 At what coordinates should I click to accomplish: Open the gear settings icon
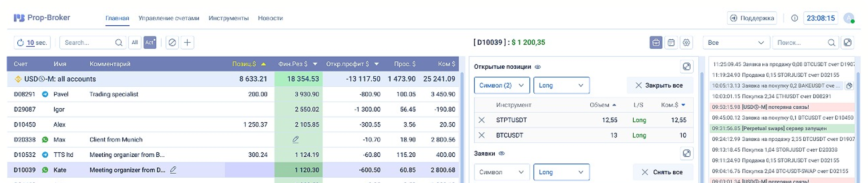pos(686,43)
